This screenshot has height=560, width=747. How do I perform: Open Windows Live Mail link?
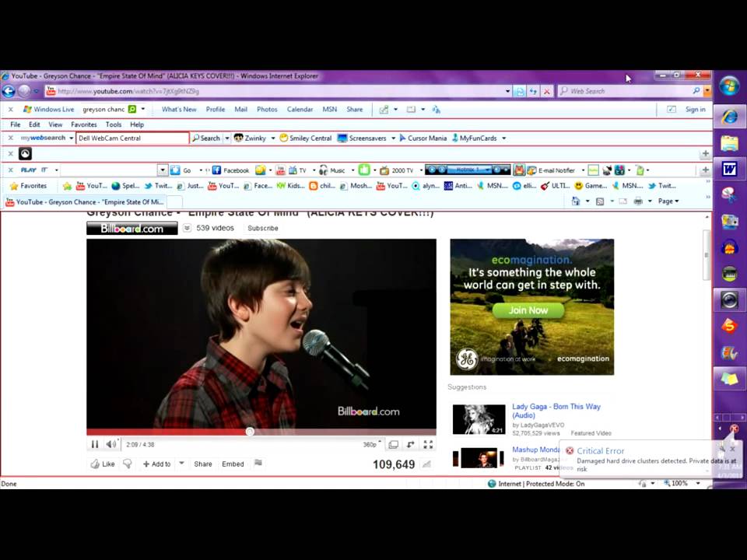[240, 109]
